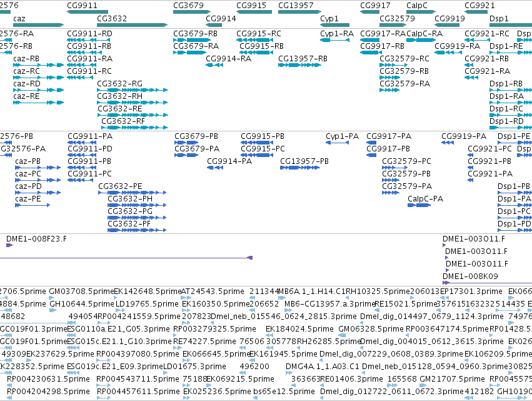Select protein CG9911-PD

pyautogui.click(x=90, y=149)
